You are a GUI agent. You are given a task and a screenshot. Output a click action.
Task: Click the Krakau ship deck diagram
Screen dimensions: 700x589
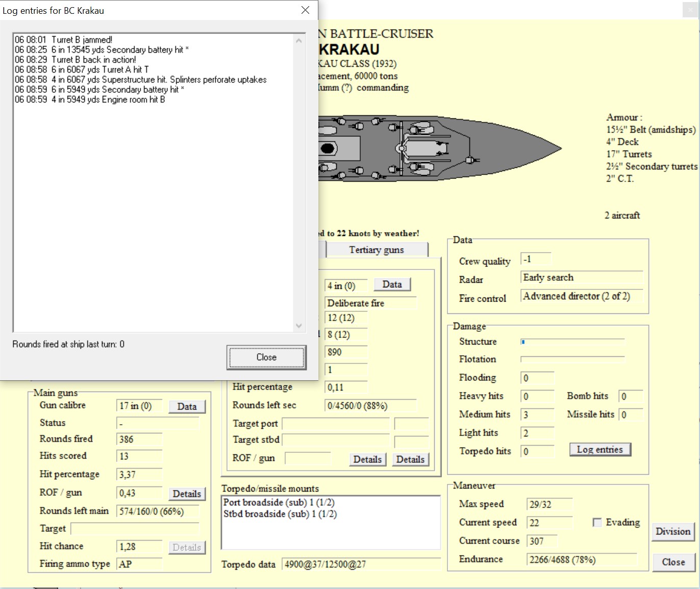click(x=440, y=149)
